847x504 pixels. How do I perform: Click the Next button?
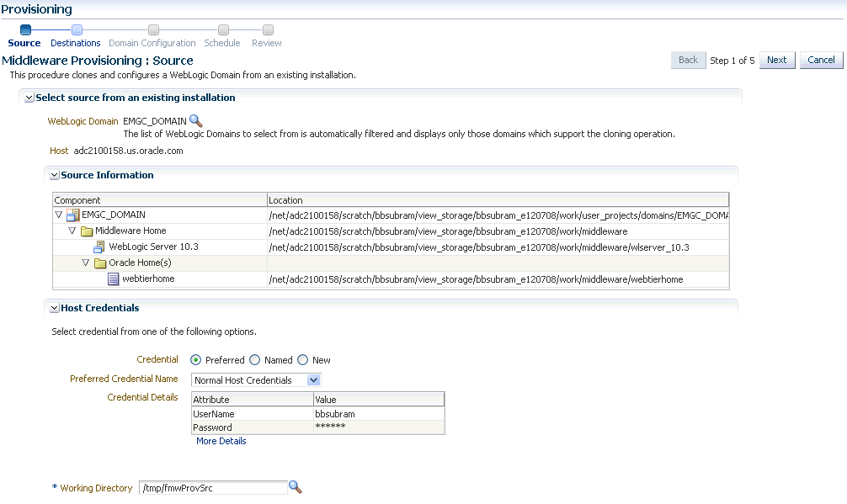click(777, 60)
